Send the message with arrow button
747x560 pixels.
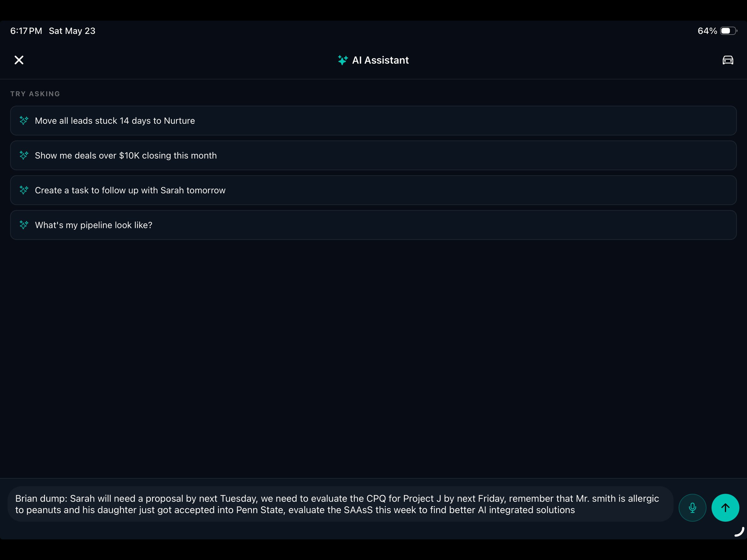[725, 508]
